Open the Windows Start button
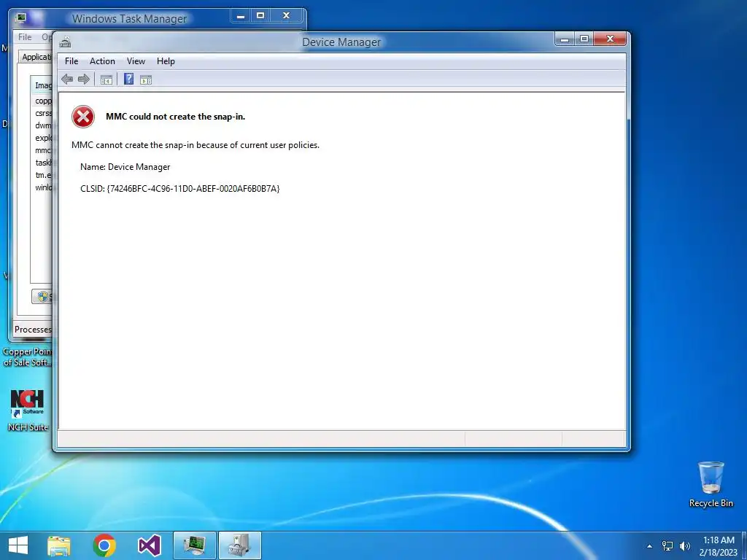The width and height of the screenshot is (747, 560). click(x=18, y=545)
